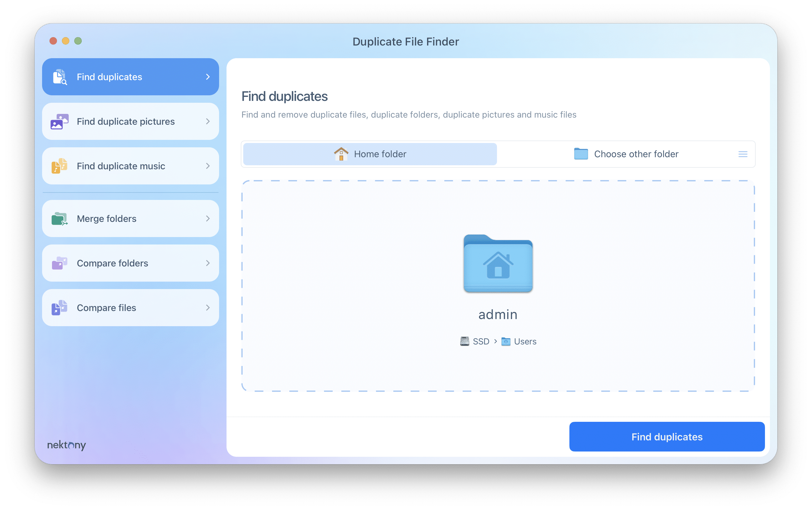This screenshot has height=510, width=812.
Task: Click the Find duplicates sidebar icon
Action: (x=59, y=76)
